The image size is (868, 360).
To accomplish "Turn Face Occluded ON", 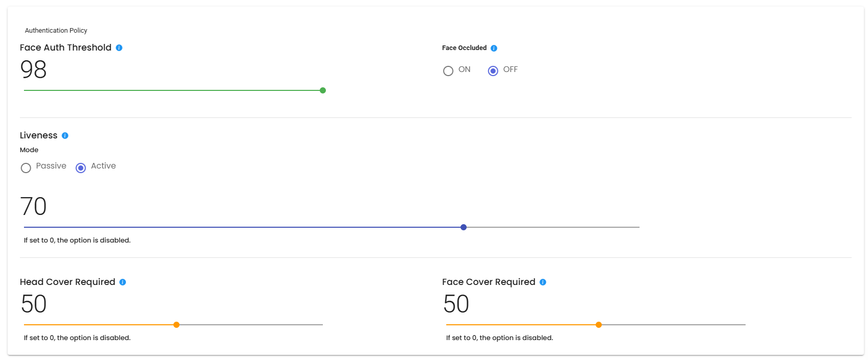I will tap(448, 71).
